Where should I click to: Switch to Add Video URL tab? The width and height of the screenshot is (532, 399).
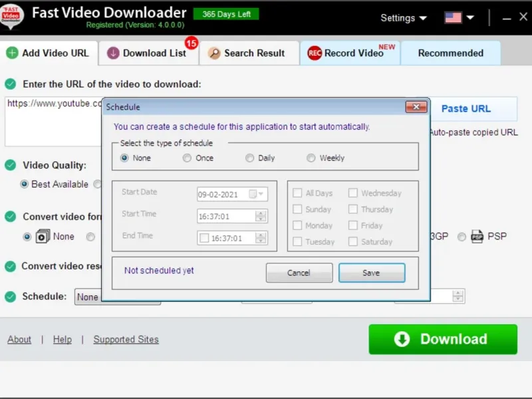49,53
